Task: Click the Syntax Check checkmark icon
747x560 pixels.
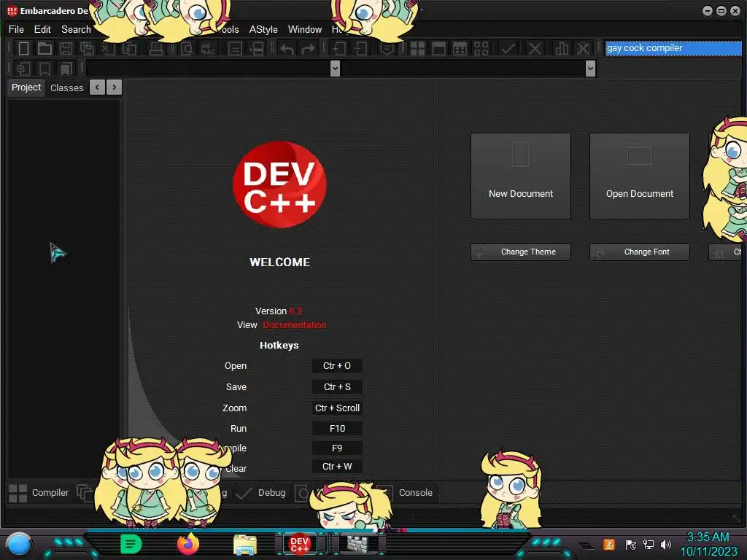Action: coord(508,48)
